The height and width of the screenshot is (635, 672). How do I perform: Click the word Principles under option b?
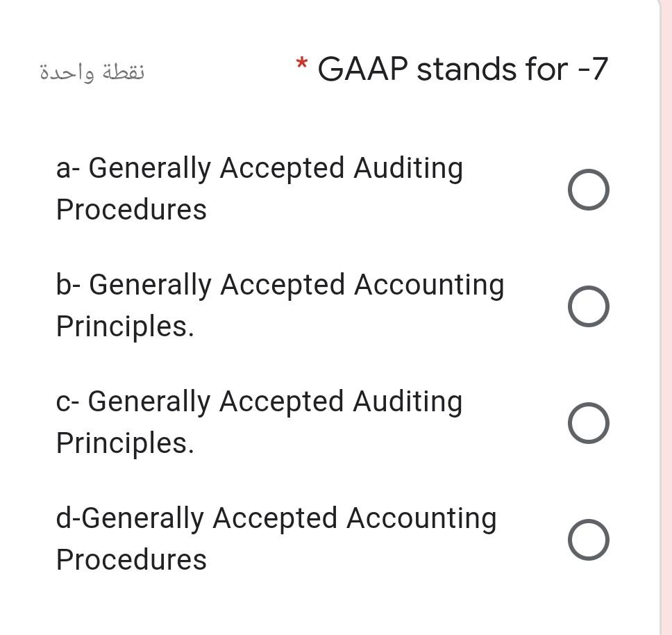125,326
